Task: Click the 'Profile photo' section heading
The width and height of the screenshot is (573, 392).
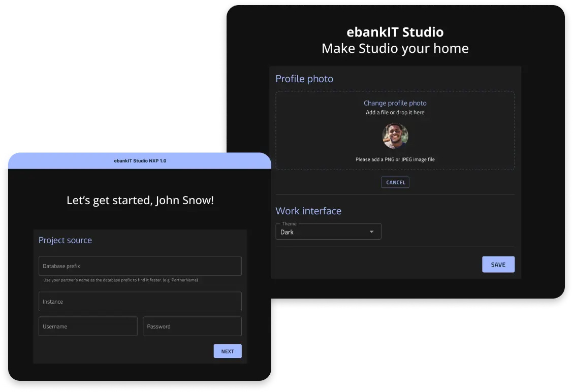Action: pos(304,79)
